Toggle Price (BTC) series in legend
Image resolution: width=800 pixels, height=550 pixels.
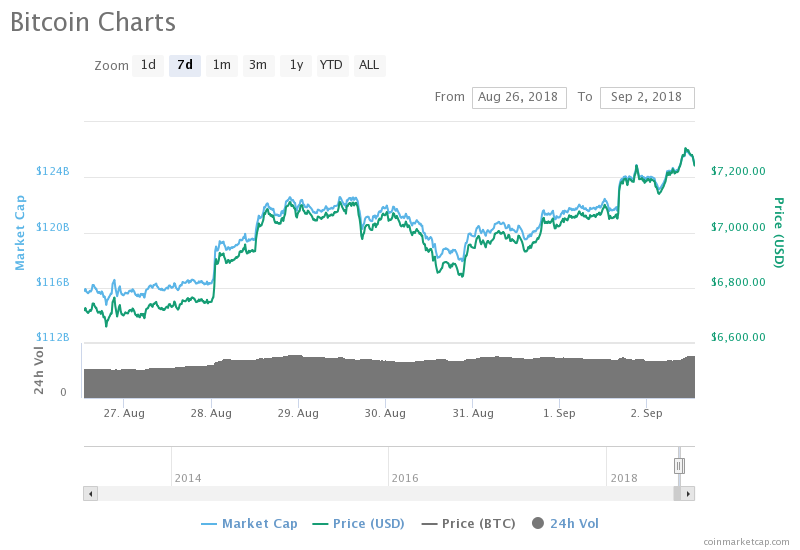(468, 523)
